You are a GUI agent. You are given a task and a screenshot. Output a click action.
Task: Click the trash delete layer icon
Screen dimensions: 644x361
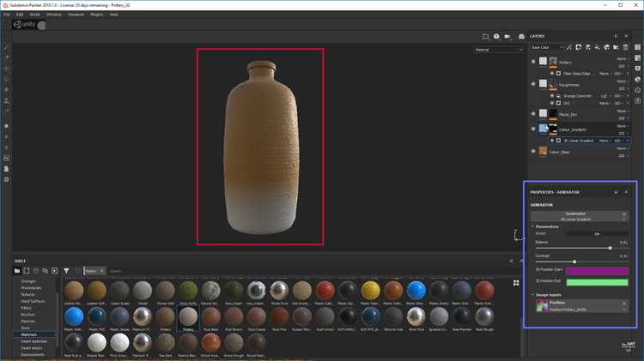point(625,47)
